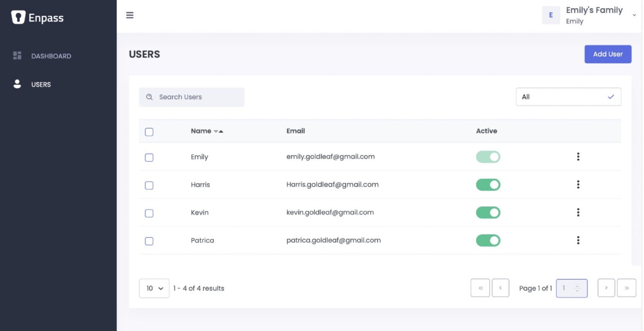The image size is (644, 331).
Task: Click the E avatar icon in header
Action: point(551,15)
